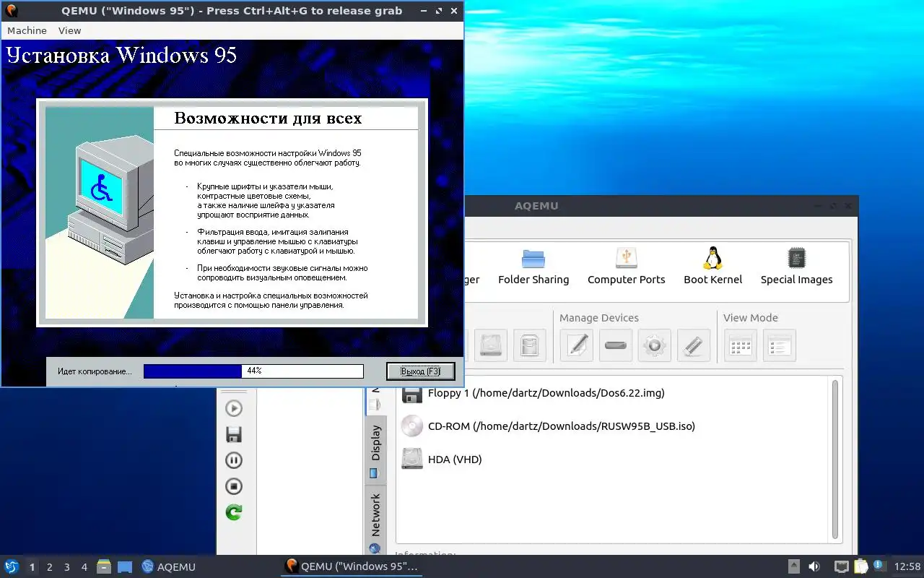
Task: Click the QEMU window title bar icon
Action: point(12,11)
